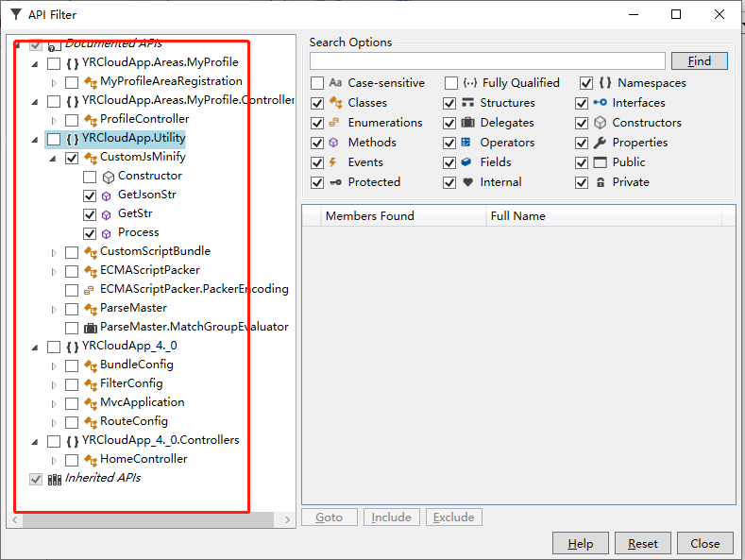Click the Constructor cube icon in tree

[x=108, y=176]
